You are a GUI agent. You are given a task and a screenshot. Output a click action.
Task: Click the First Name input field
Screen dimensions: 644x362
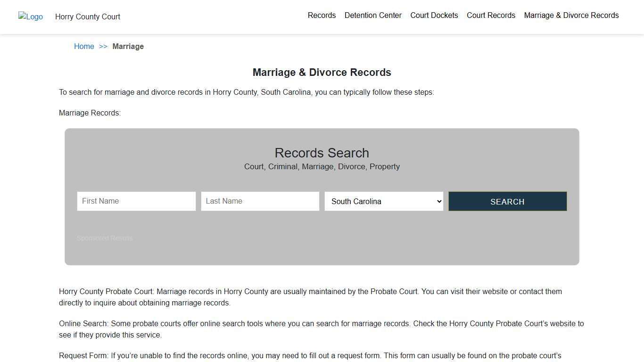pos(136,201)
